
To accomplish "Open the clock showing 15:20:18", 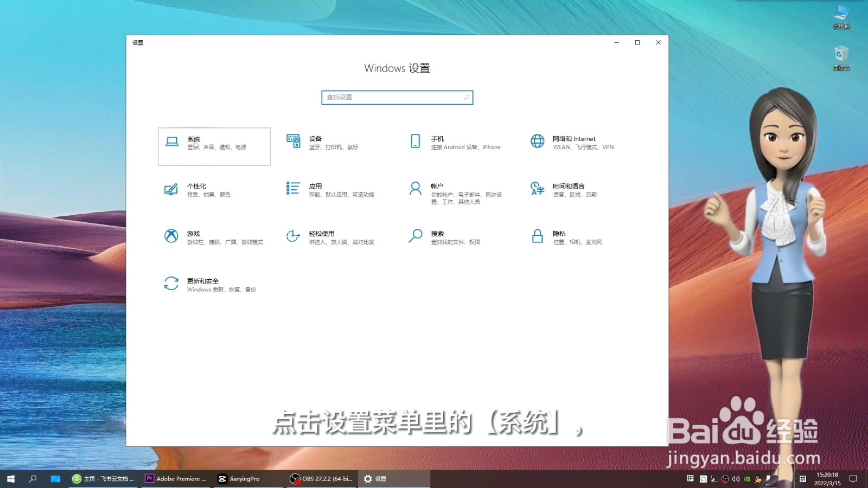I will pos(827,479).
